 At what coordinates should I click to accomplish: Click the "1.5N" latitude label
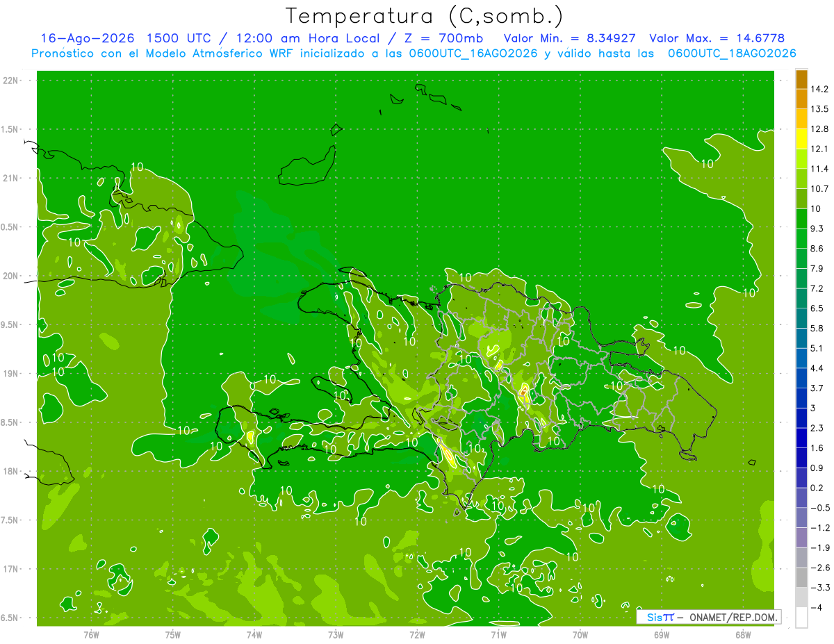[x=10, y=129]
